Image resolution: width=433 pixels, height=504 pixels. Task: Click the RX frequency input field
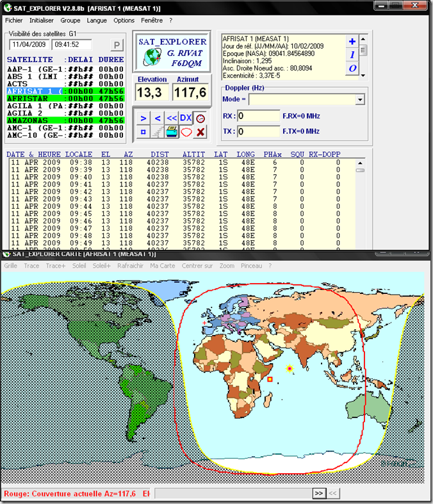258,116
